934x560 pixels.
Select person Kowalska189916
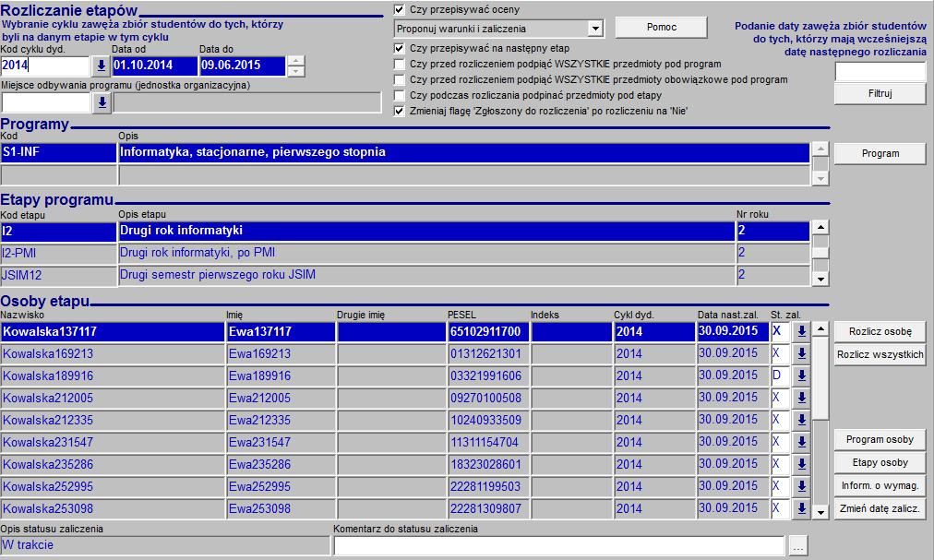click(x=113, y=375)
